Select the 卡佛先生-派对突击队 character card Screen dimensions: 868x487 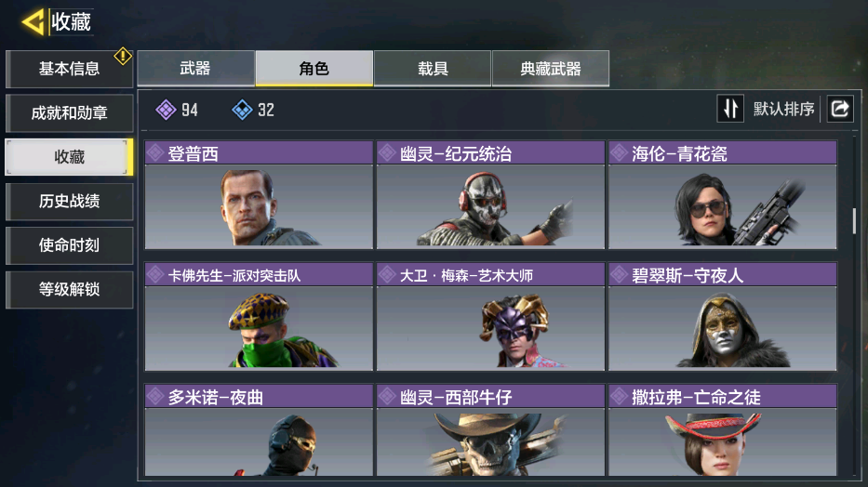pyautogui.click(x=259, y=317)
